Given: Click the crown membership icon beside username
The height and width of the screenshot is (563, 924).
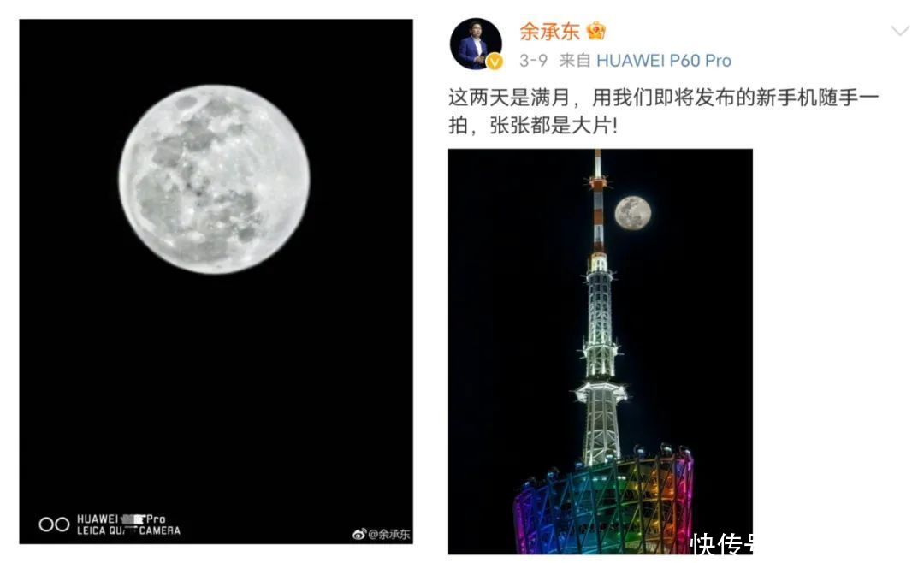Looking at the screenshot, I should (x=595, y=31).
